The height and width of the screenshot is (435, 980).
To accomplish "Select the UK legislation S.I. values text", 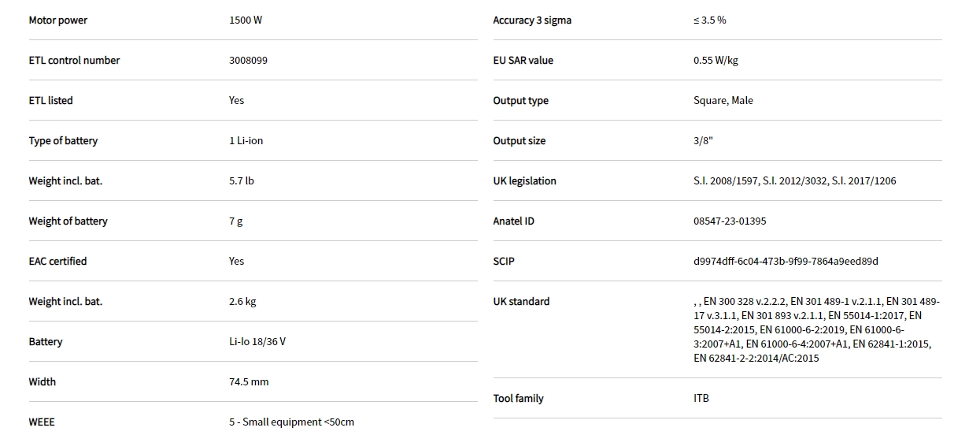I will [x=794, y=181].
